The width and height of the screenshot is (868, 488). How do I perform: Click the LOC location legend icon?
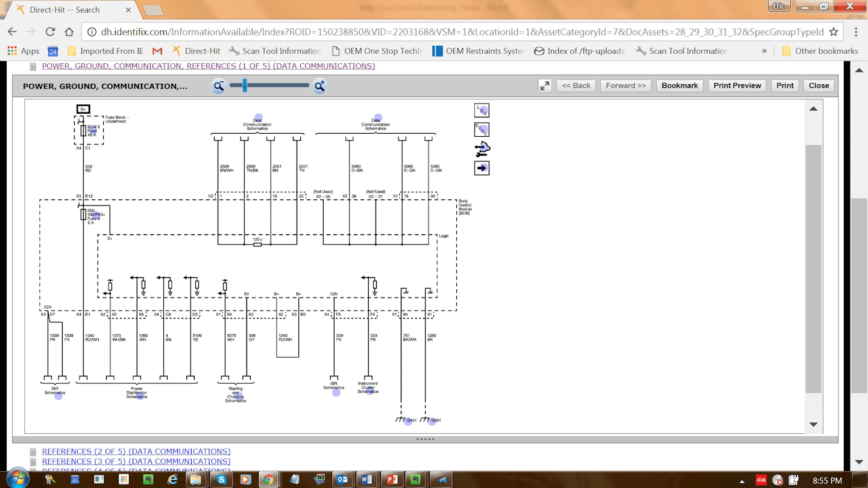[482, 110]
